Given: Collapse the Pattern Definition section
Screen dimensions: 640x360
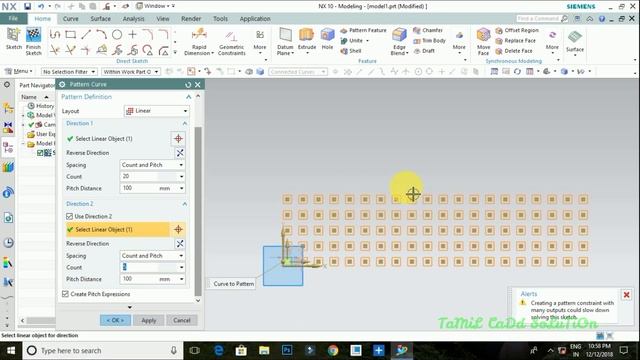Looking at the screenshot, I should tap(188, 97).
